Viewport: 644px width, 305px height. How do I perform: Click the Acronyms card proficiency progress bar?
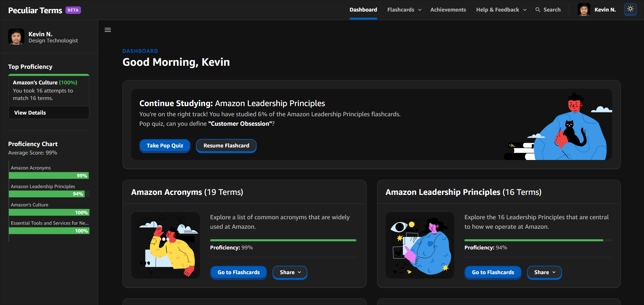pos(284,240)
